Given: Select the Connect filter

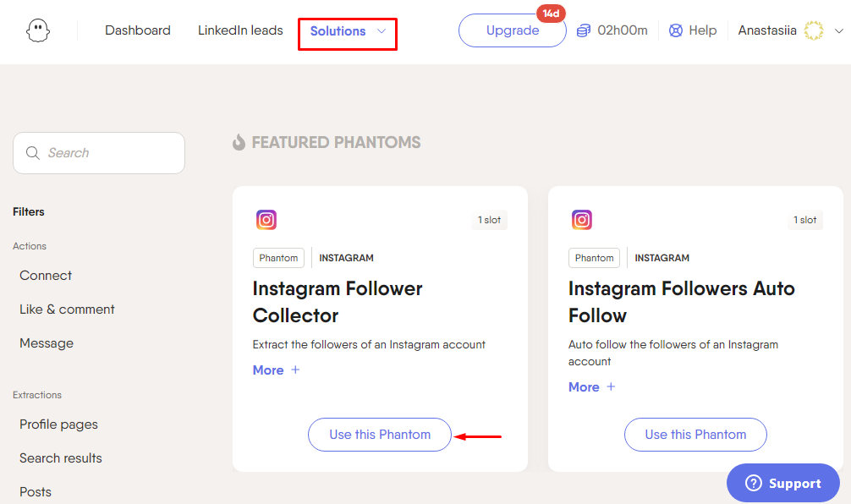Looking at the screenshot, I should click(x=46, y=276).
